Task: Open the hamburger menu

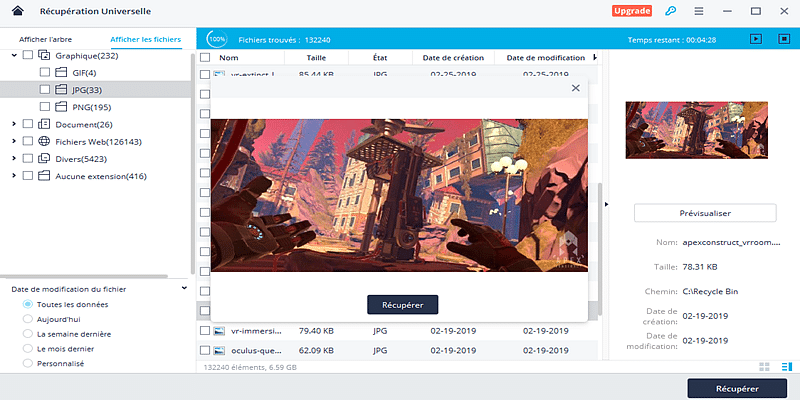Action: [x=699, y=11]
